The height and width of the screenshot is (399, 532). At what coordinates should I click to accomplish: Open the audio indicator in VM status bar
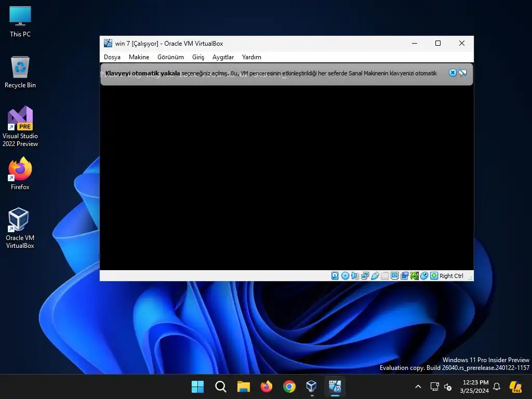(x=355, y=276)
